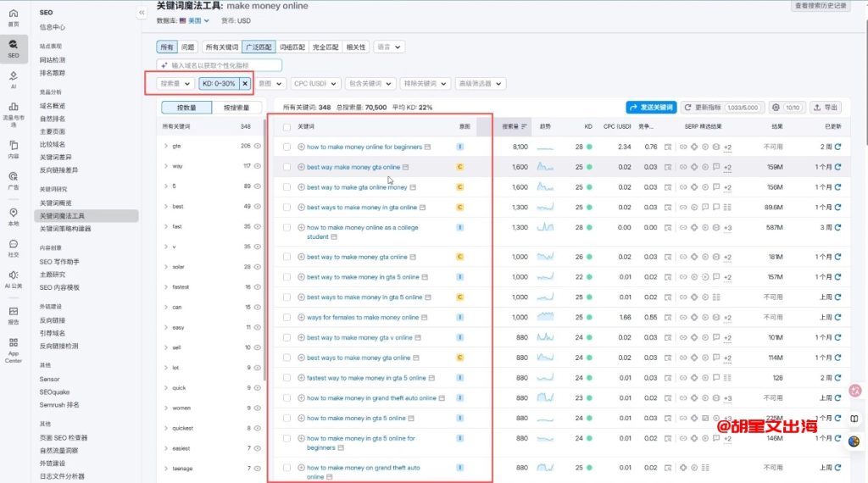This screenshot has height=483, width=868.
Task: Expand the 'gta' keyword group
Action: [166, 146]
